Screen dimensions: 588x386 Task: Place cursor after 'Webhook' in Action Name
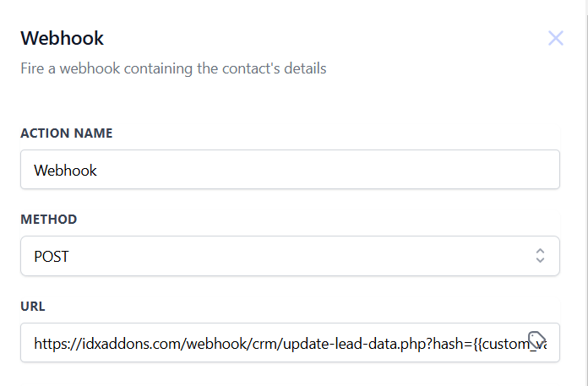point(98,170)
